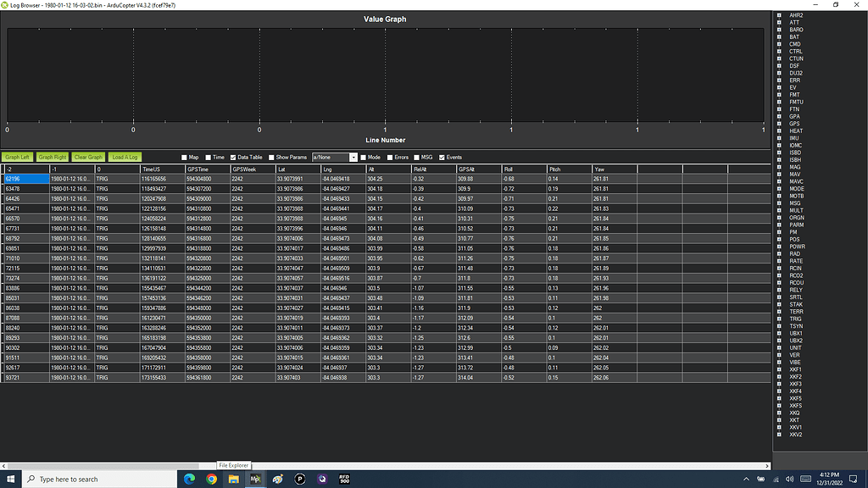Open Mission Planner from the taskbar

(x=254, y=479)
